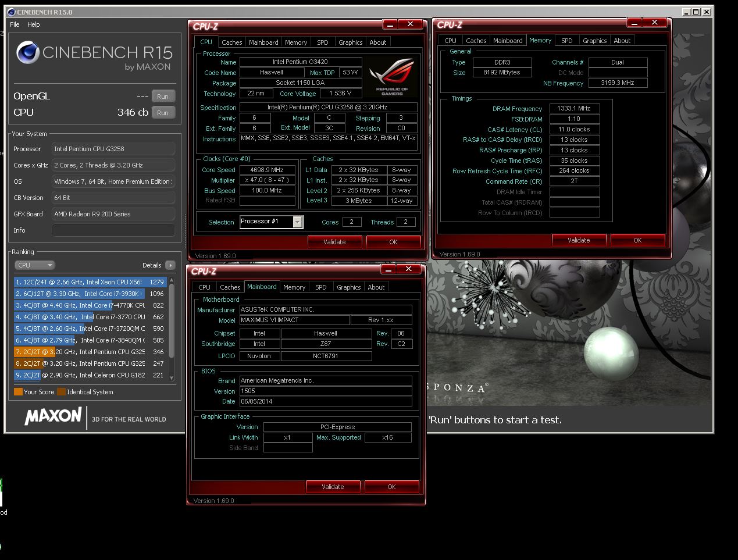The height and width of the screenshot is (560, 738).
Task: Switch to Graphics tab in CPU-Z CPU window
Action: coord(351,42)
